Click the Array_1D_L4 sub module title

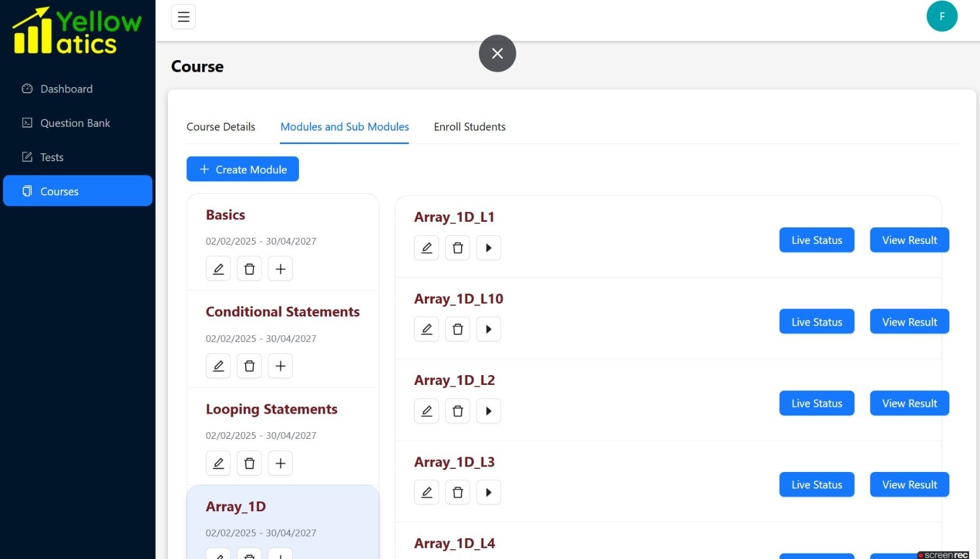click(x=454, y=544)
